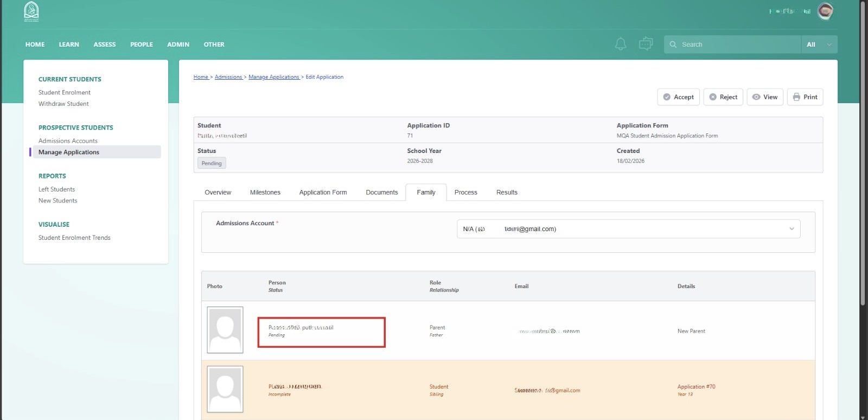Click the Reject application button
The height and width of the screenshot is (420, 868).
point(723,97)
